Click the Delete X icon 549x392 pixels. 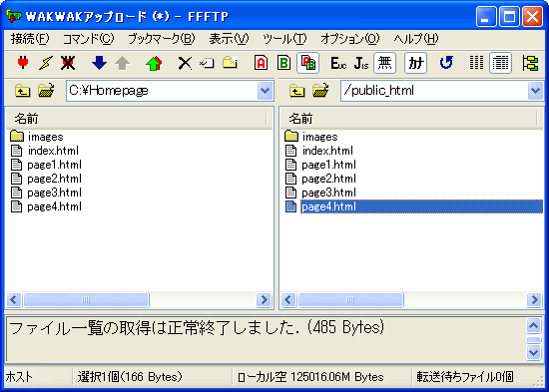(185, 64)
